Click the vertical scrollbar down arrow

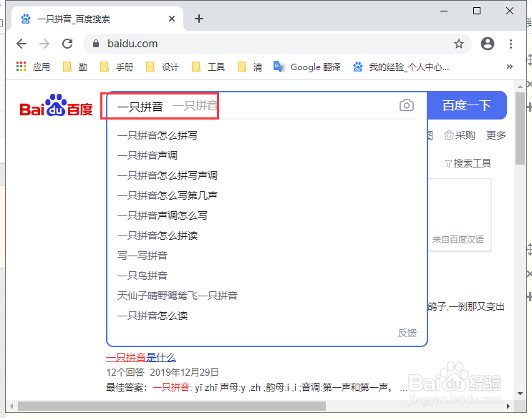point(520,394)
